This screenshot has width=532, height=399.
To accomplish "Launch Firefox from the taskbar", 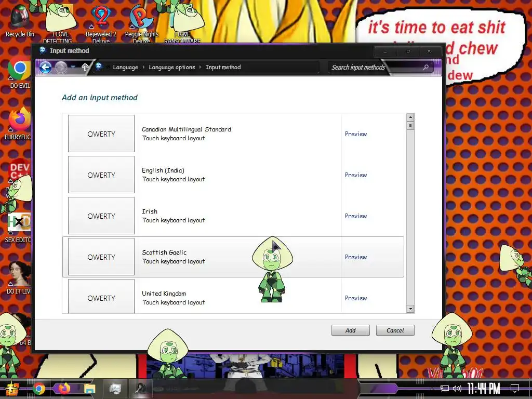I will click(64, 389).
